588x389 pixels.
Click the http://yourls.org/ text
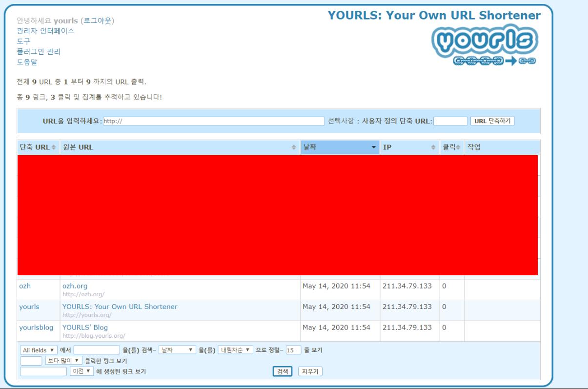click(87, 315)
